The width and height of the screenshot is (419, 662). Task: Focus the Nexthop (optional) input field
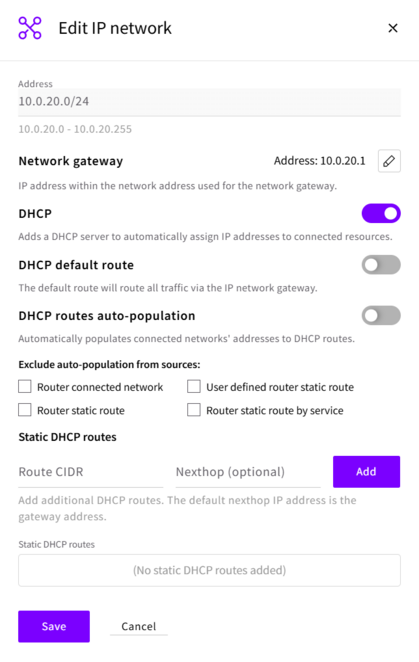tap(248, 472)
